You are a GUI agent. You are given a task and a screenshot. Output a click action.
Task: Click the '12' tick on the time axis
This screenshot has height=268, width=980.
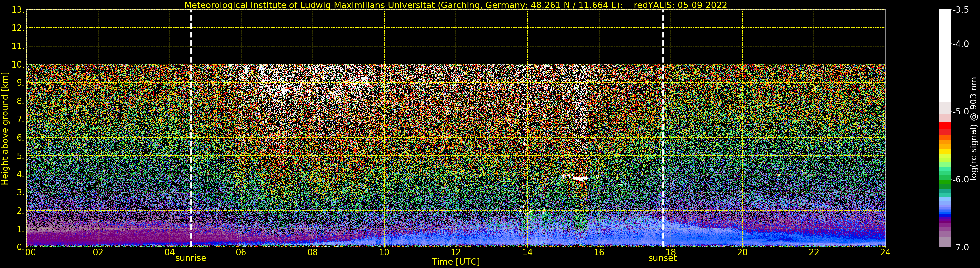point(456,252)
